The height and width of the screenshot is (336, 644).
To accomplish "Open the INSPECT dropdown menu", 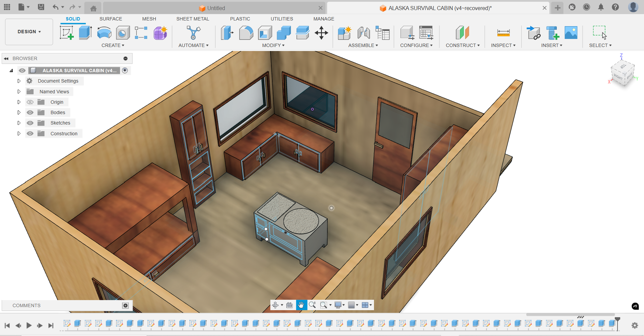I will click(x=503, y=45).
